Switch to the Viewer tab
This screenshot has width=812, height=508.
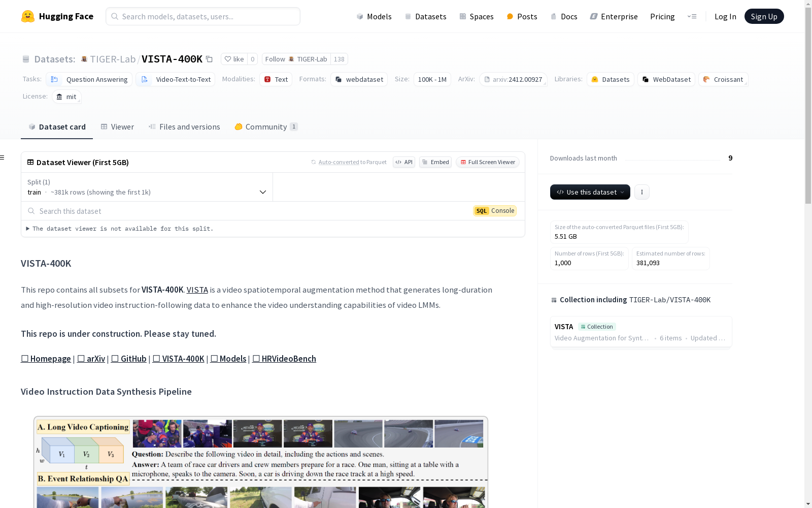[117, 127]
